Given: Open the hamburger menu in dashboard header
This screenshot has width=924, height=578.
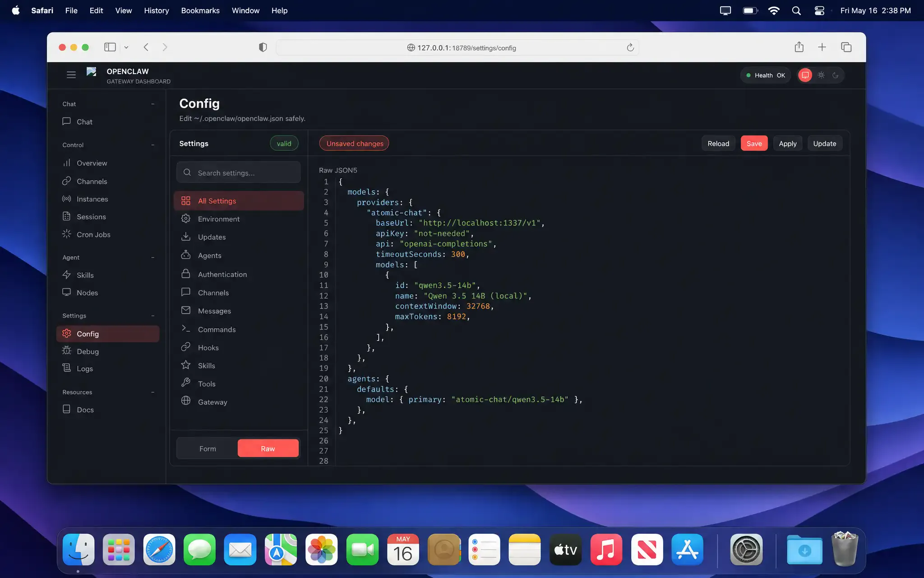Looking at the screenshot, I should point(71,75).
